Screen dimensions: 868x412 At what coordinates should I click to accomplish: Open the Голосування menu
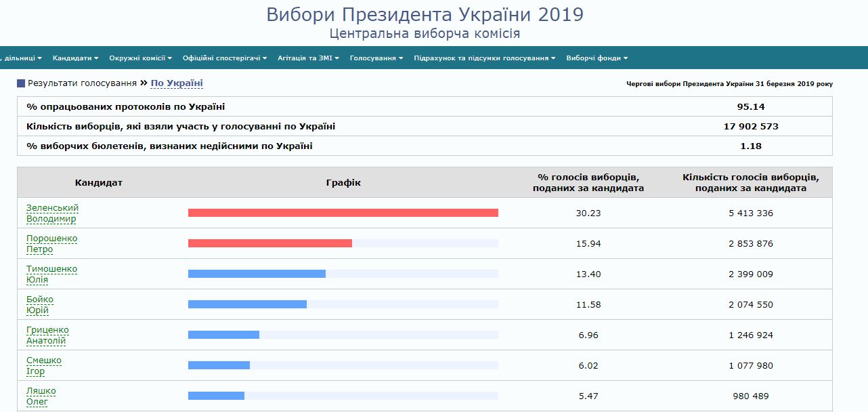376,58
